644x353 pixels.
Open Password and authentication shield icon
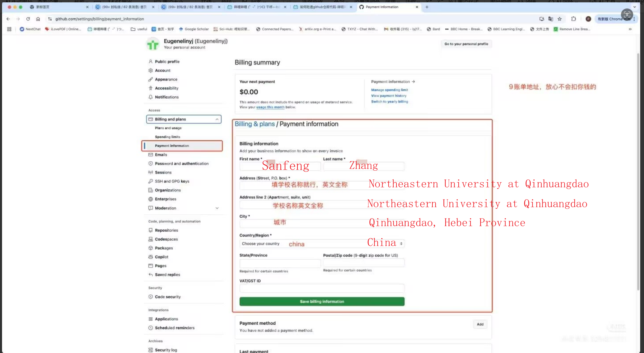point(150,164)
